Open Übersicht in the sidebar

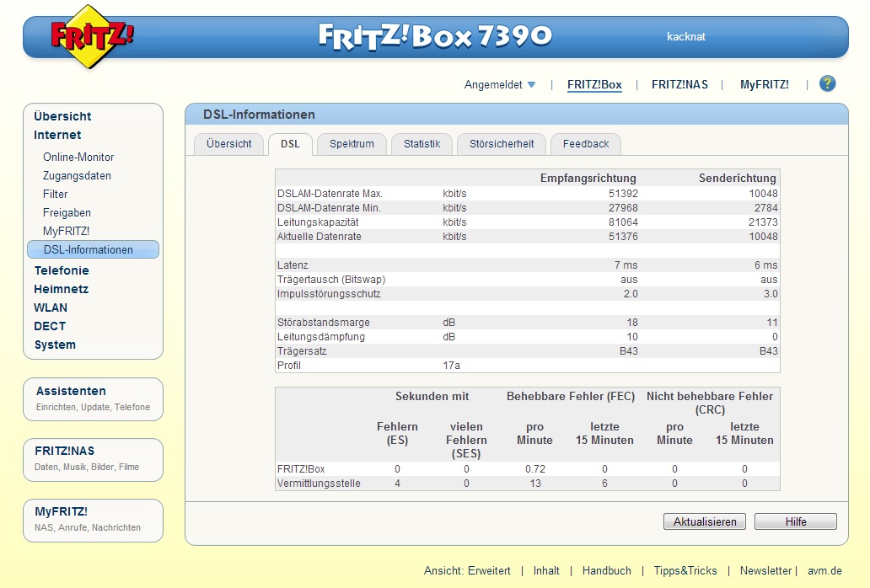62,116
